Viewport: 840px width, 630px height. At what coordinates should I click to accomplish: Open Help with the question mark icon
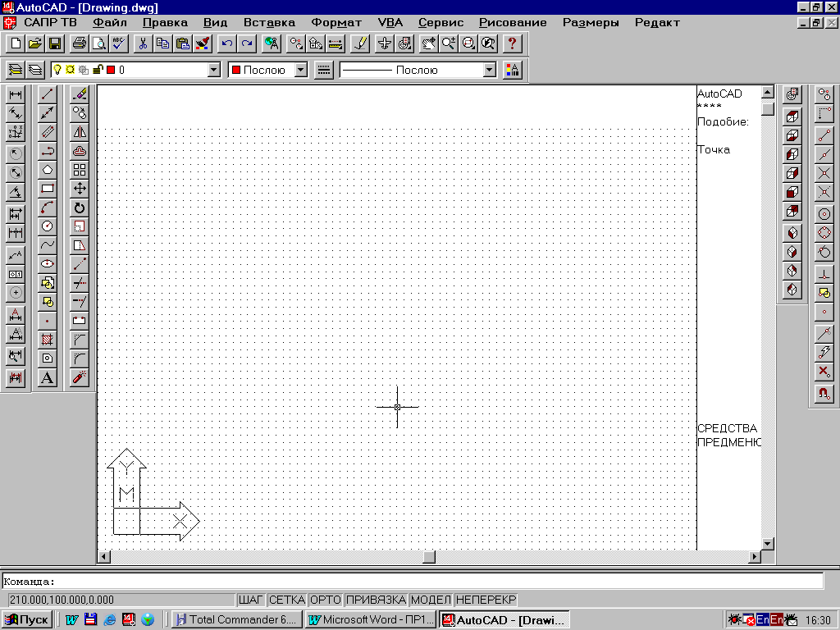click(512, 43)
